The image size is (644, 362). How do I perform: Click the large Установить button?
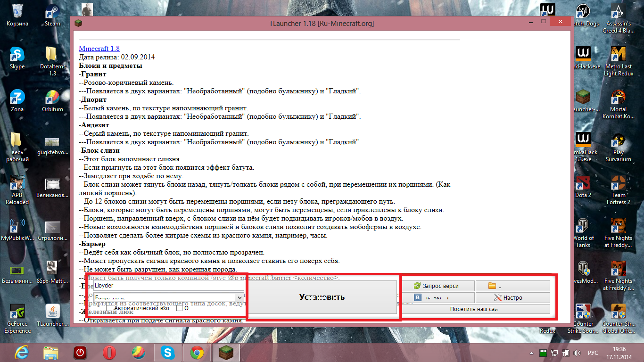point(322,297)
